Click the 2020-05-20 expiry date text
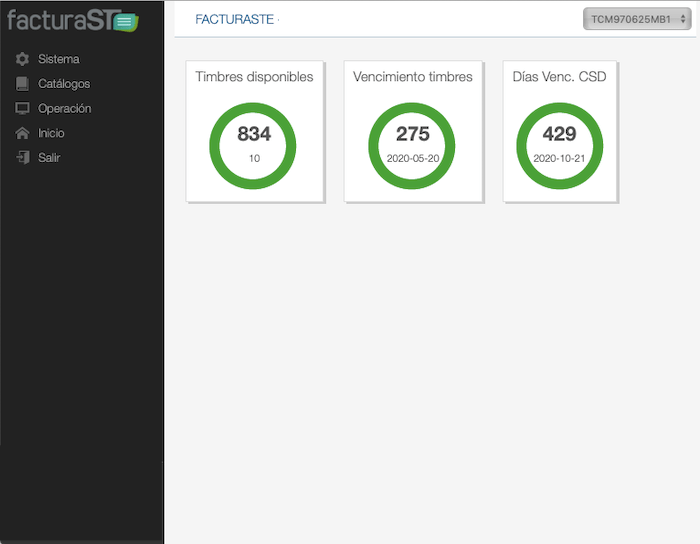The image size is (700, 544). 413,159
